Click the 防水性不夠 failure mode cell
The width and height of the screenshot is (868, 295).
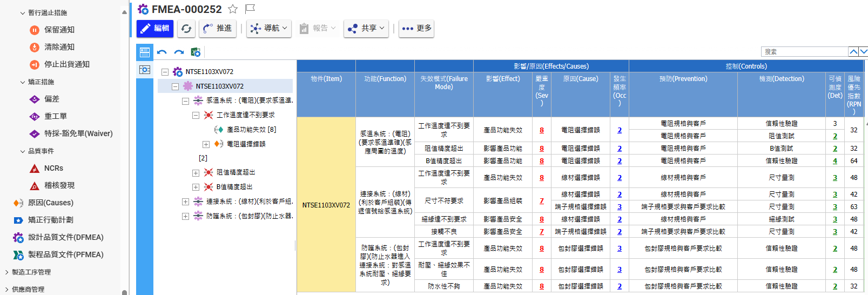(444, 286)
